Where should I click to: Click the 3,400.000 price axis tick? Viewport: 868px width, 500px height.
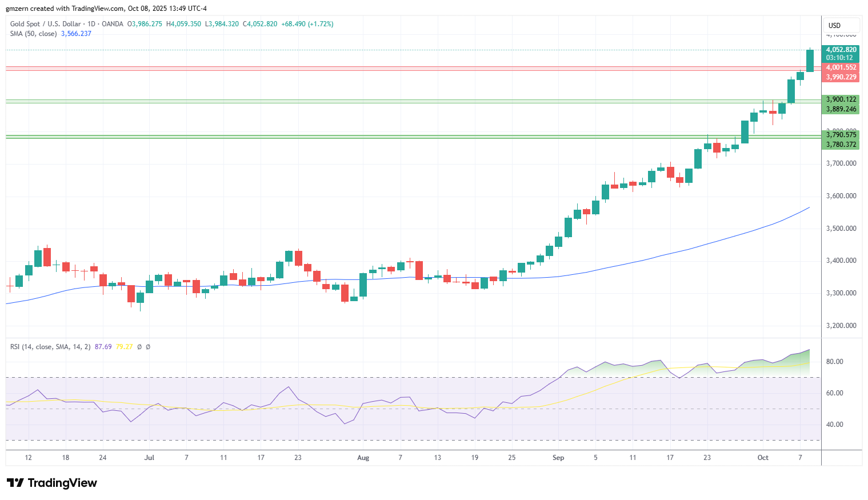coord(841,261)
